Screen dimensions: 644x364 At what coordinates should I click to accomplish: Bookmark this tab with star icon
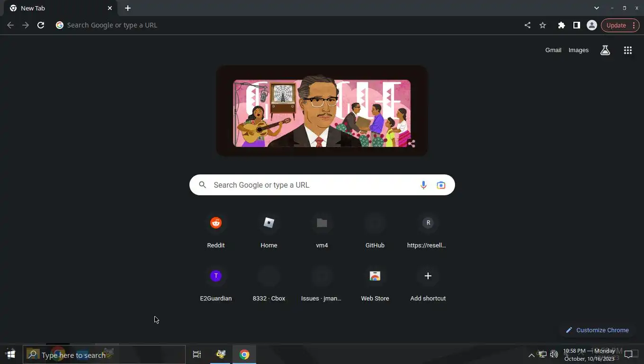[x=543, y=25]
